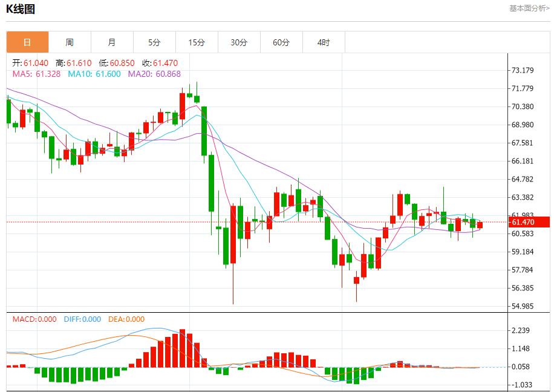The height and width of the screenshot is (392, 554).
Task: Click the MA20 indicator label
Action: 154,74
